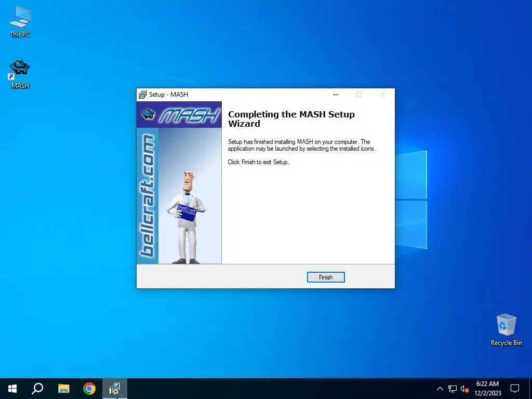Minimize the Setup - MASH window
Screen dimensions: 532x399
336,95
